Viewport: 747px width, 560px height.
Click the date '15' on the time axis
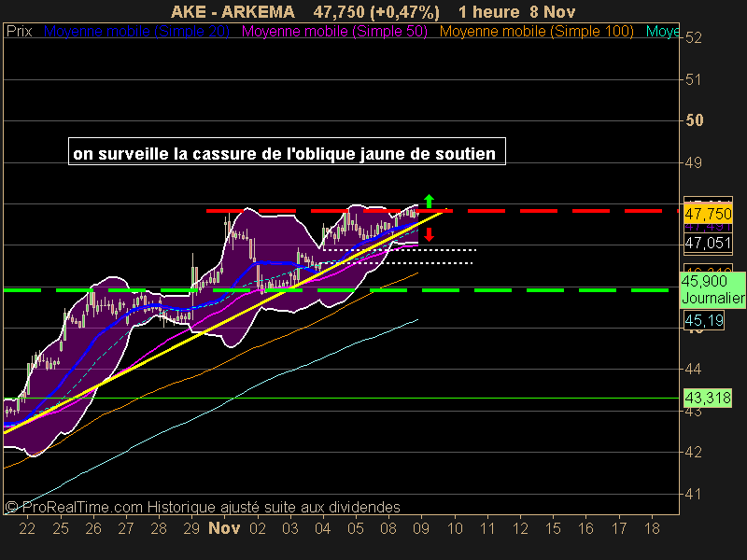[553, 528]
